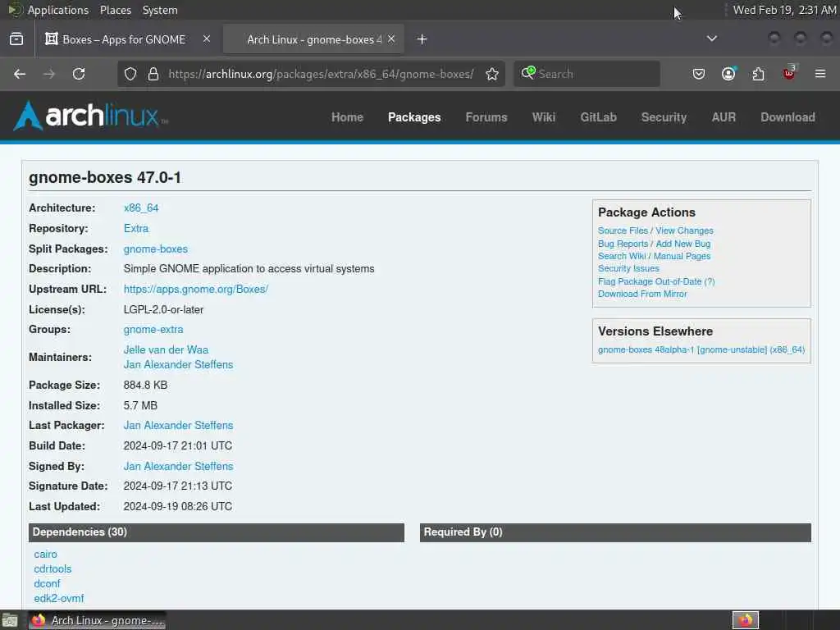This screenshot has height=630, width=840.
Task: Open the Places menu
Action: point(115,10)
